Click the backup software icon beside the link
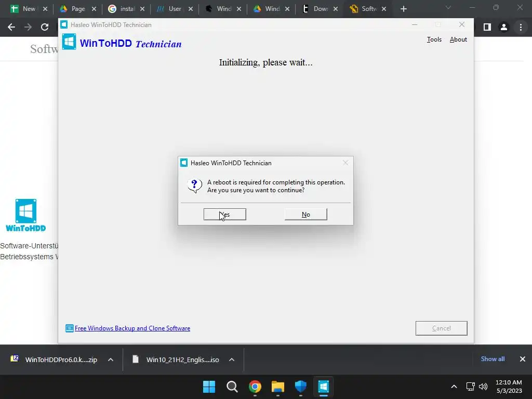This screenshot has width=532, height=399. 69,328
